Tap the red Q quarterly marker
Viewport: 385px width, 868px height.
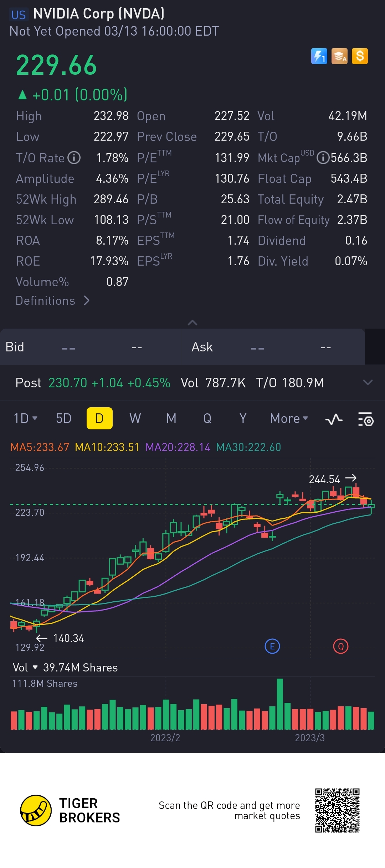pyautogui.click(x=341, y=646)
